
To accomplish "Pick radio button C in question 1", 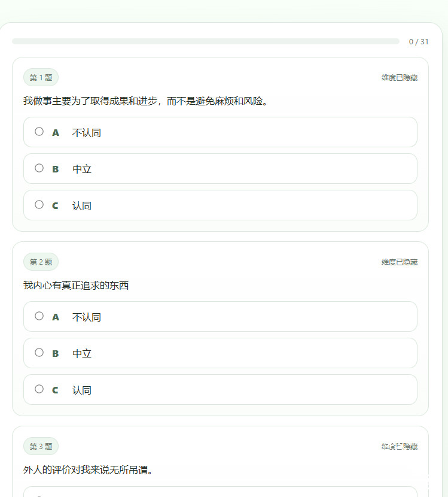I will (x=39, y=205).
